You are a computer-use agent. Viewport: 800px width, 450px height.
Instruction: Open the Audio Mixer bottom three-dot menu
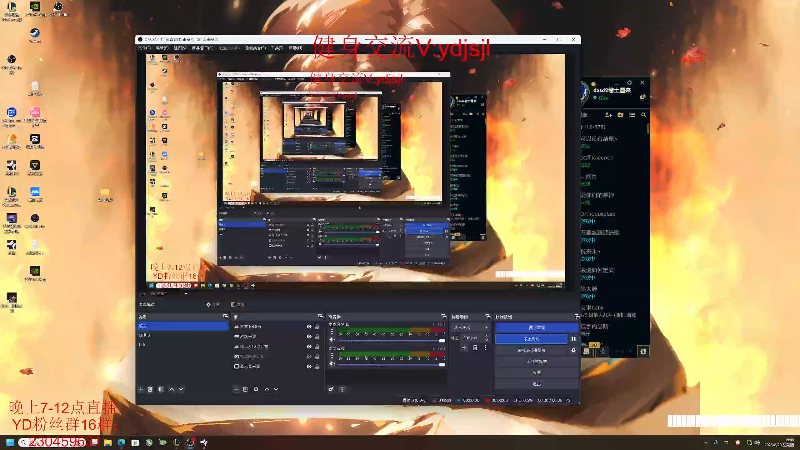click(342, 389)
